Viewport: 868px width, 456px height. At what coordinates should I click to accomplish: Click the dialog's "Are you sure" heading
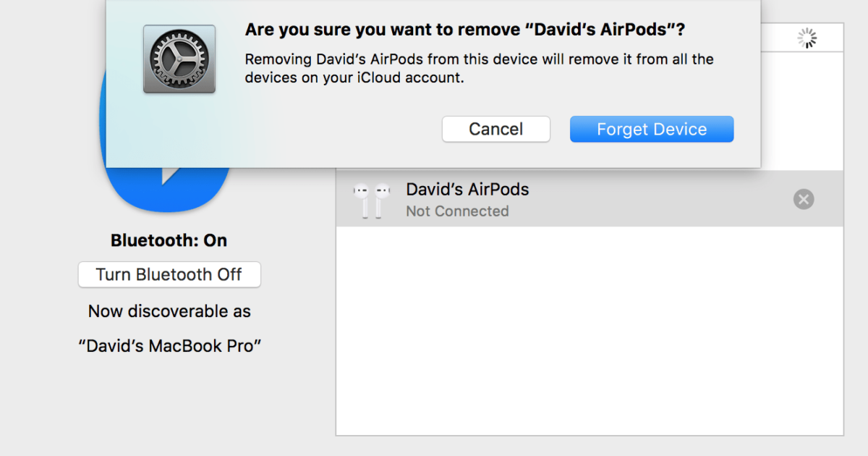click(x=465, y=30)
